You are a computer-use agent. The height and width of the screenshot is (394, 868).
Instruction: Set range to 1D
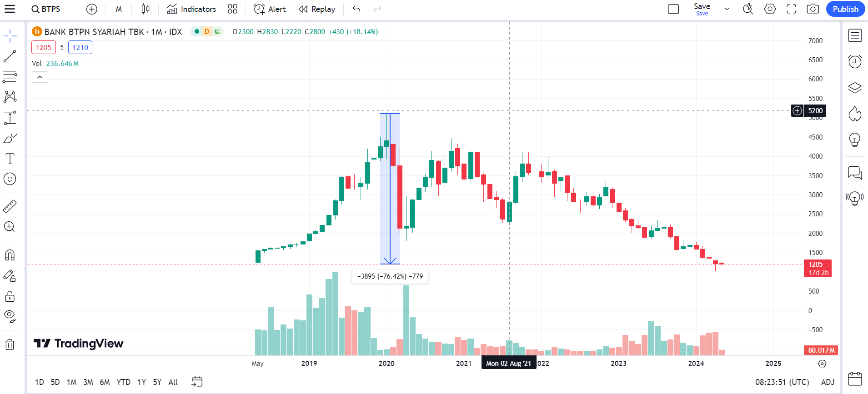click(x=40, y=382)
